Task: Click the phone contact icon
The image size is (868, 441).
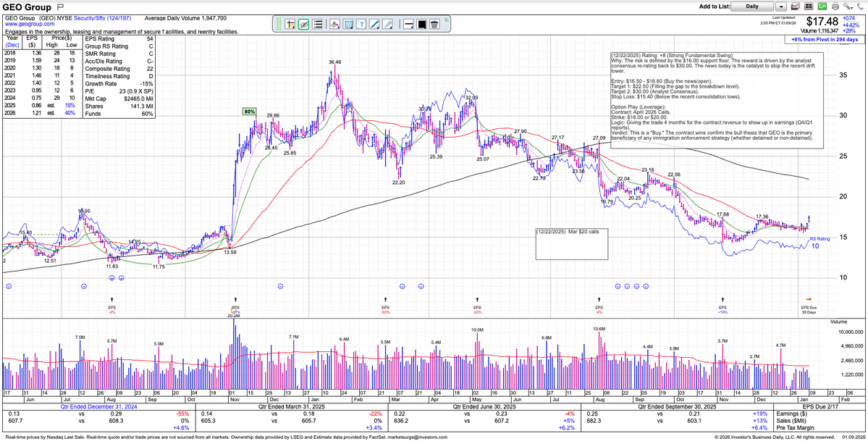Action: (x=860, y=6)
